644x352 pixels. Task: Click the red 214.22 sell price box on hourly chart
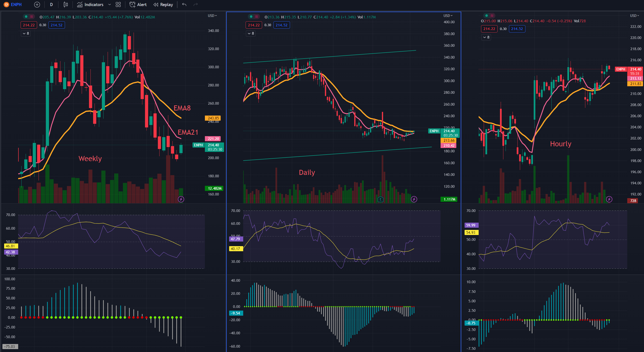pos(489,29)
